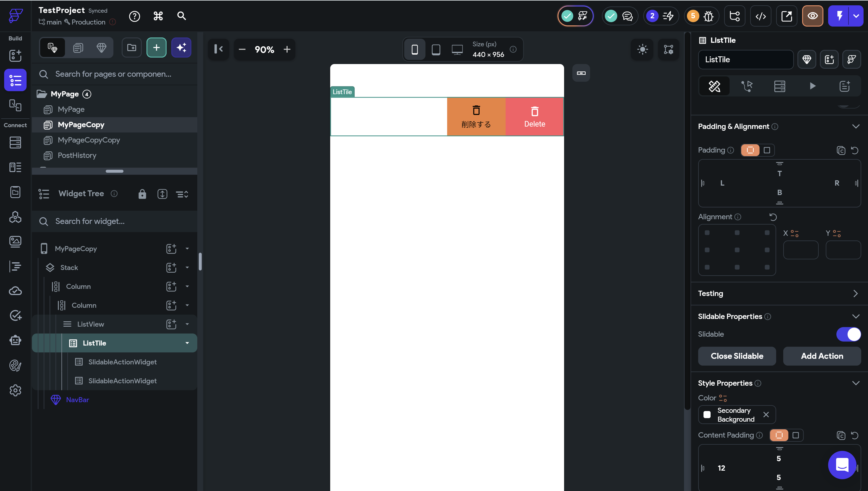Click the Secondary Background color swatch
The height and width of the screenshot is (491, 868).
707,415
